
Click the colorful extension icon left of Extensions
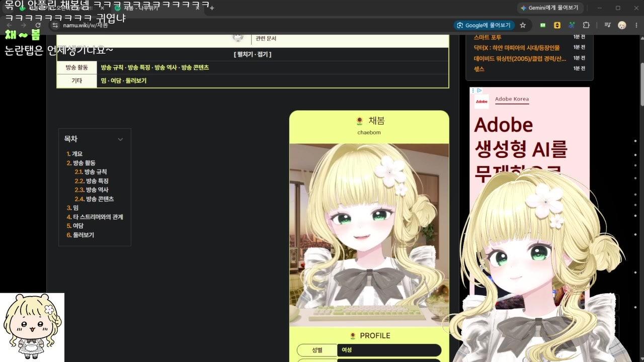[x=572, y=25]
